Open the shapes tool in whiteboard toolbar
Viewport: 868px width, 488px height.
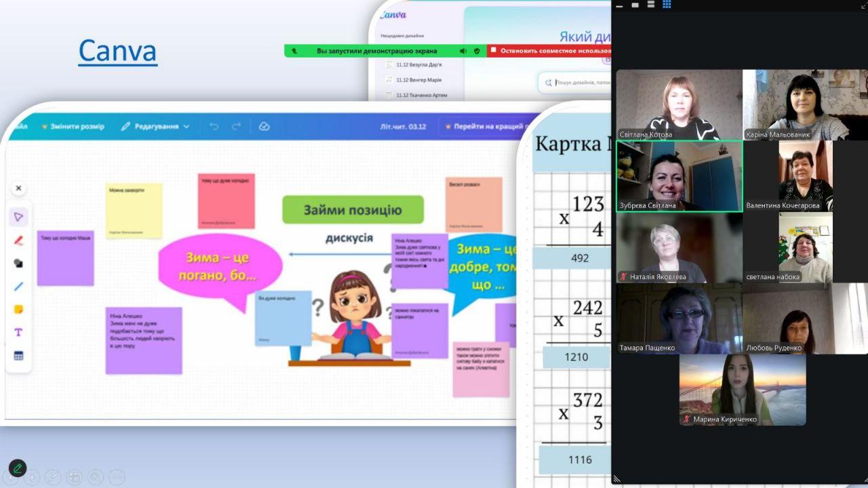(18, 263)
